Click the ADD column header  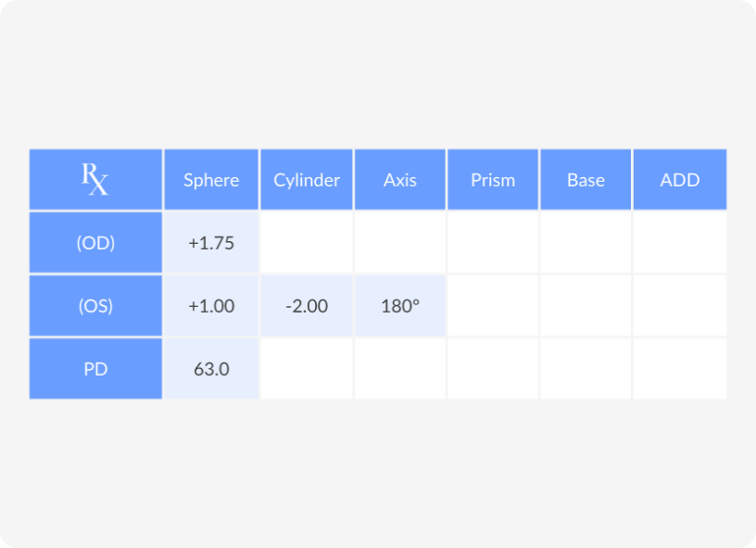680,180
